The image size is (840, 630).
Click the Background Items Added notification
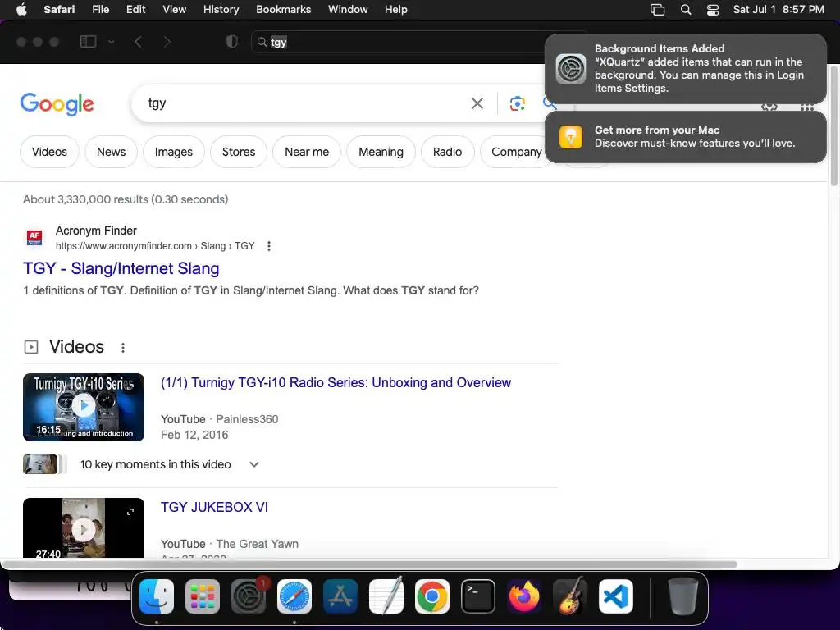pos(686,69)
